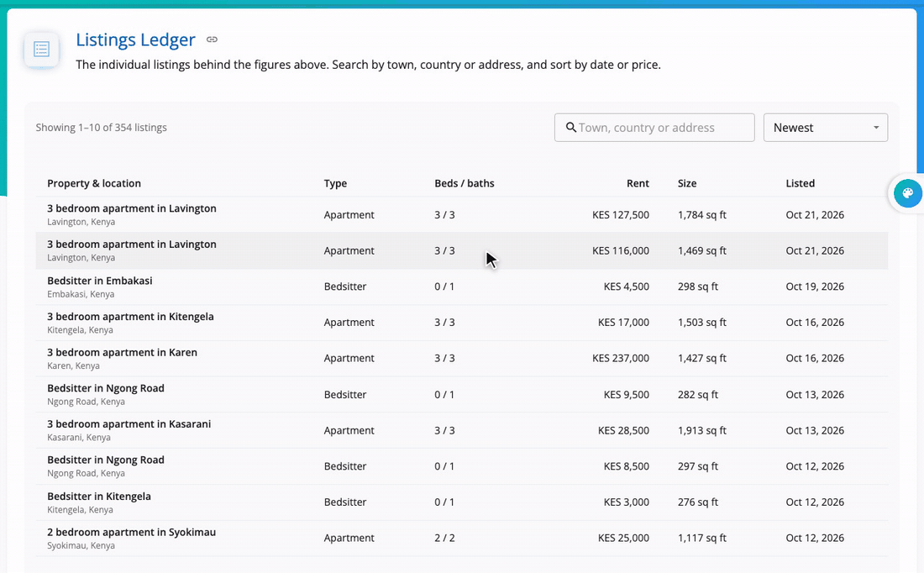Click the Kasarani, Kenya location text
Viewport: 924px width, 573px height.
(x=78, y=438)
